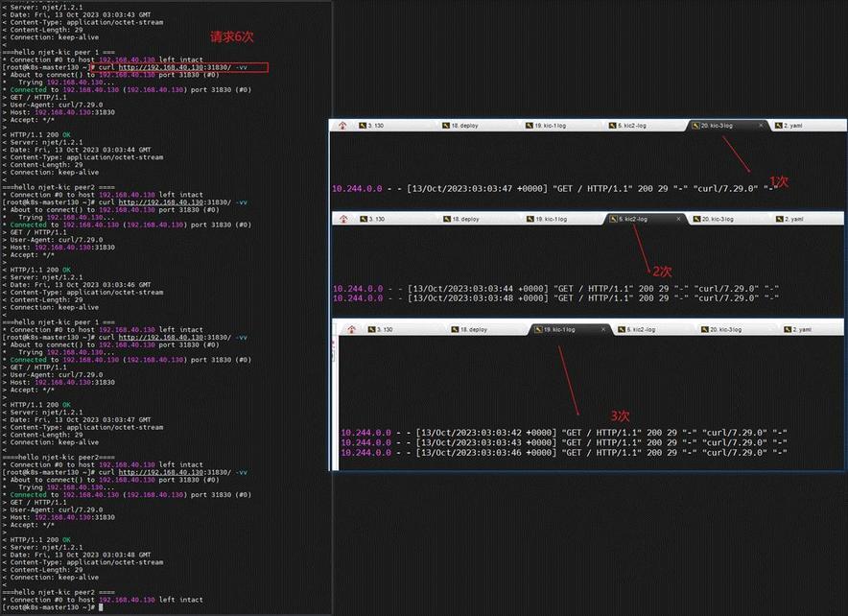Click the header 'Date: Fri, 13 Oct 2023 03:03:46 GMT'
This screenshot has height=616, width=848.
pos(76,284)
